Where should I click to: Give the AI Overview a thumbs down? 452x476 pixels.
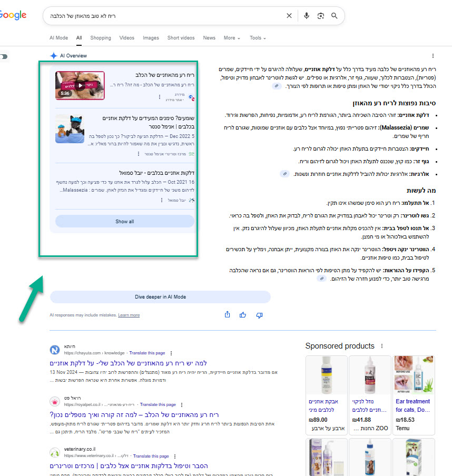[x=259, y=314]
